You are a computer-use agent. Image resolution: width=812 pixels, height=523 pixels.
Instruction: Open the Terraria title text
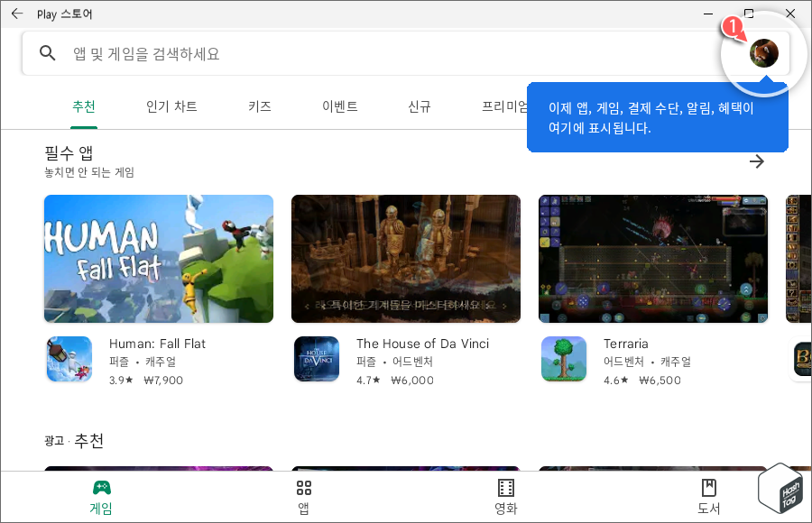pos(625,344)
